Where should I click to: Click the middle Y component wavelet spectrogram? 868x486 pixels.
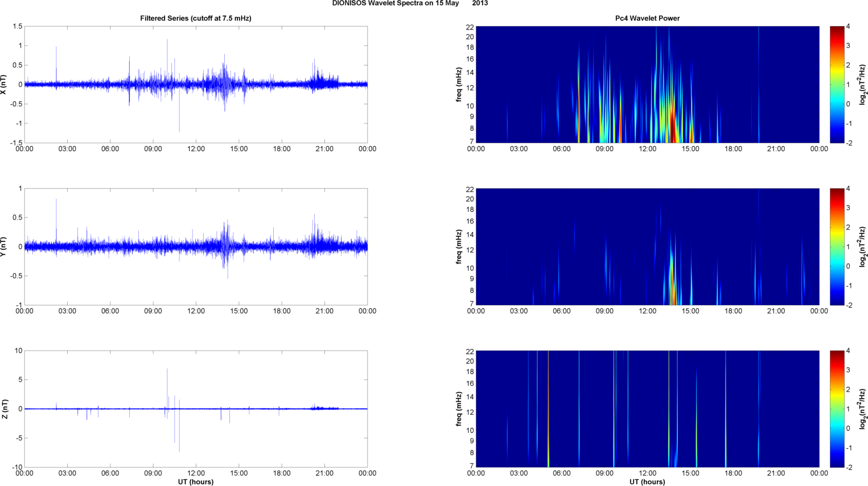click(647, 246)
